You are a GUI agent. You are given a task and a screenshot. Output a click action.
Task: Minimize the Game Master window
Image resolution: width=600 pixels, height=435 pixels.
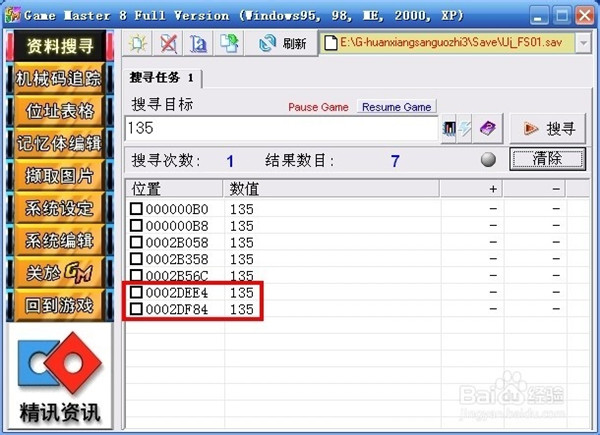pyautogui.click(x=539, y=16)
